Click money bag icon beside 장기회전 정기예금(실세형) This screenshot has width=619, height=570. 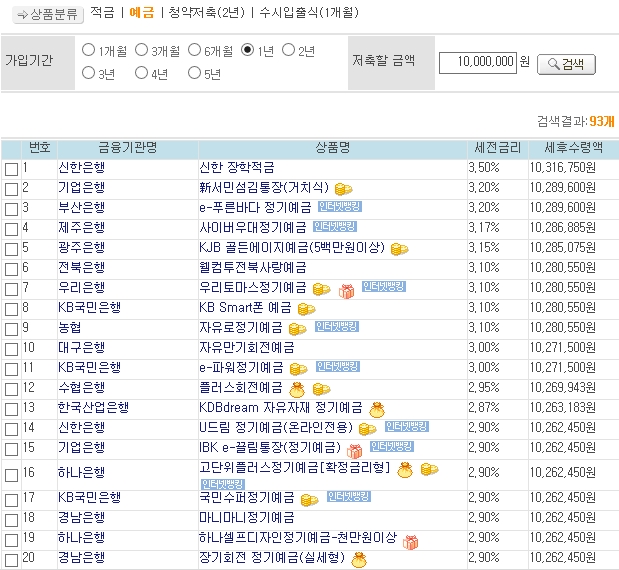click(x=359, y=560)
